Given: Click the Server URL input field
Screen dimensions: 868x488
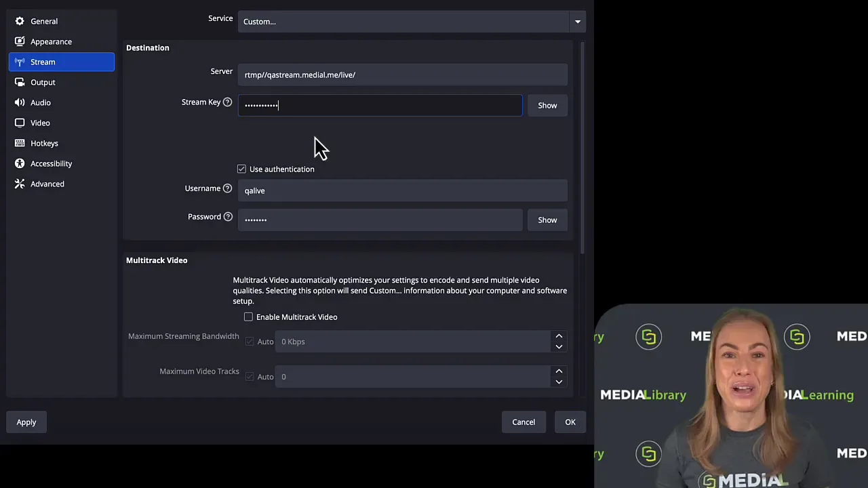Looking at the screenshot, I should (403, 75).
